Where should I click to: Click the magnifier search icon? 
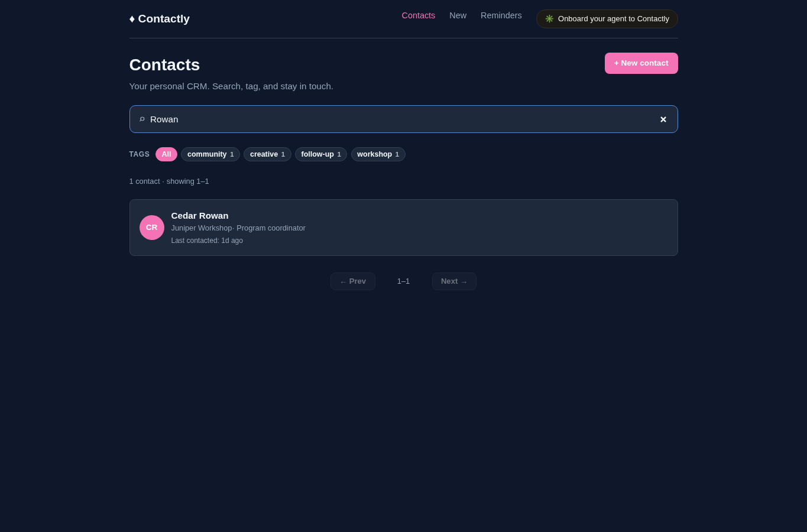142,119
